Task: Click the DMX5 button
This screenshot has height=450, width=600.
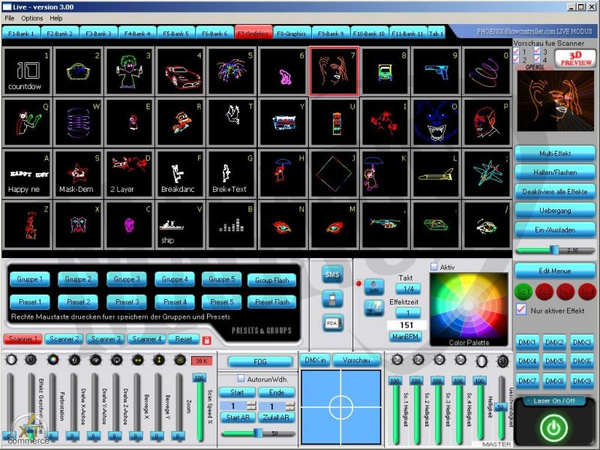Action: [x=554, y=361]
